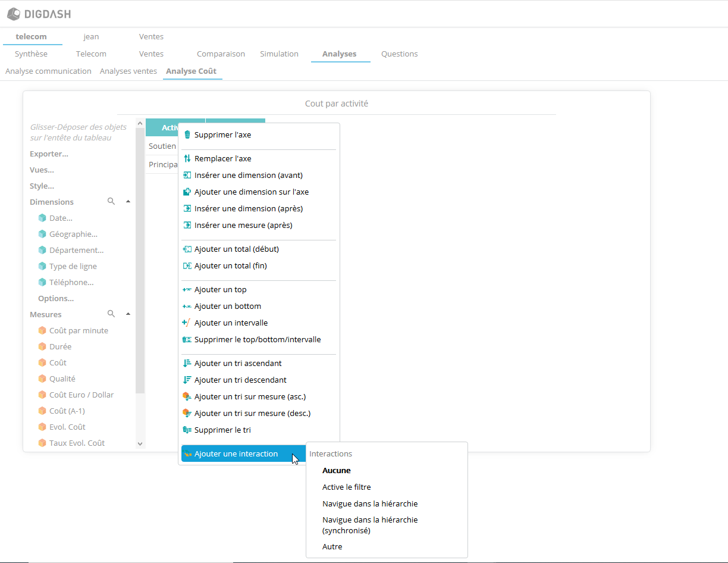The width and height of the screenshot is (728, 563).
Task: Open the Synthèse page tab
Action: click(31, 54)
